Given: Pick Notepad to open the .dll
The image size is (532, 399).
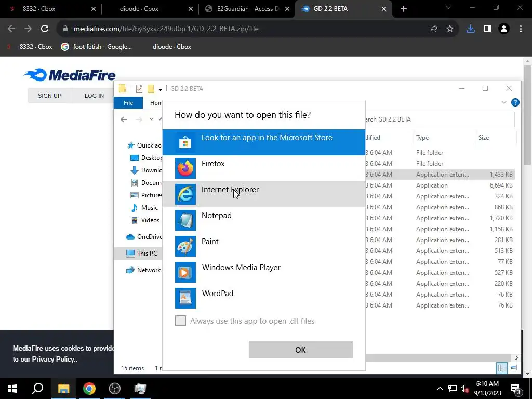Looking at the screenshot, I should [263, 220].
